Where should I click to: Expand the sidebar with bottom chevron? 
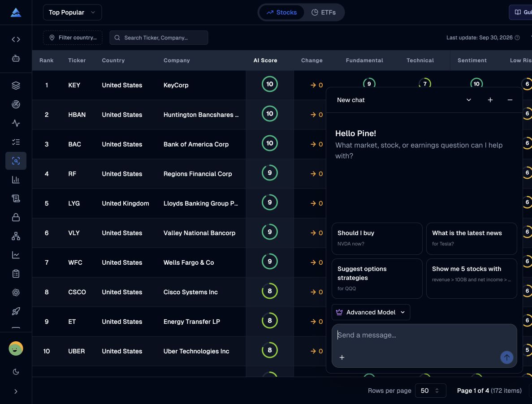(x=16, y=391)
